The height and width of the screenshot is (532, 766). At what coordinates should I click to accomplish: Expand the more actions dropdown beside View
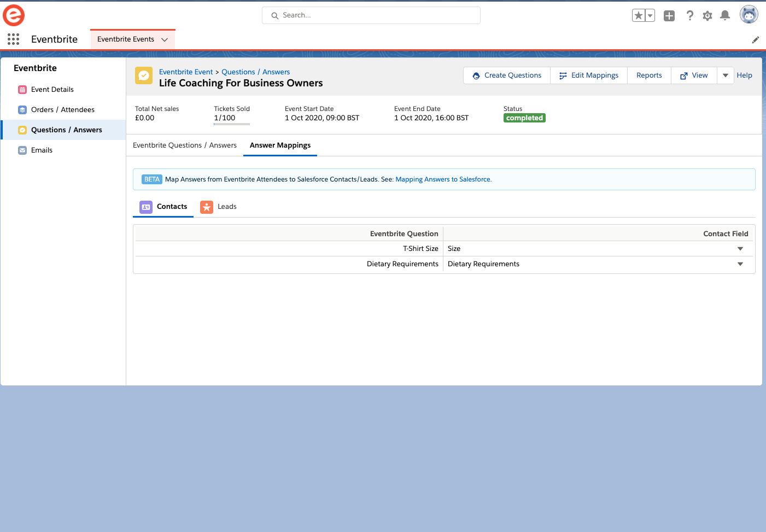(x=726, y=75)
